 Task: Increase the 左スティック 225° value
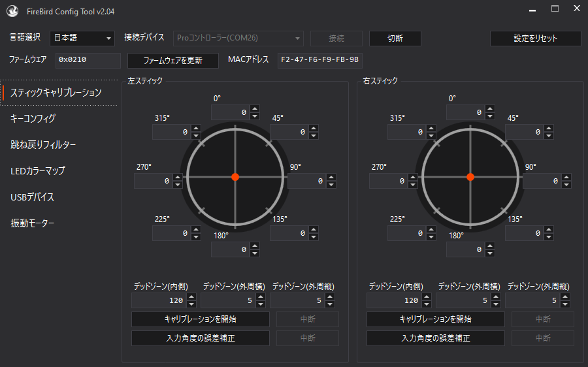(x=196, y=229)
